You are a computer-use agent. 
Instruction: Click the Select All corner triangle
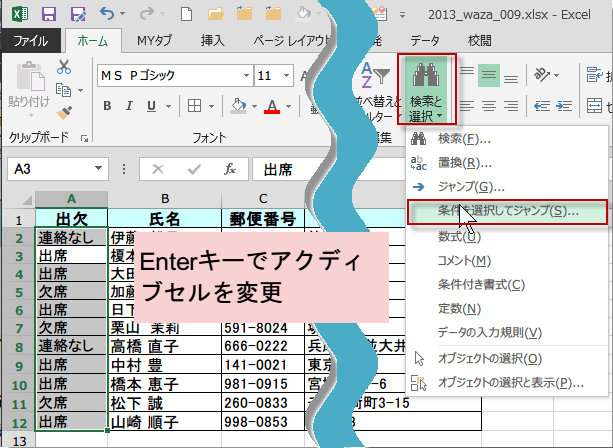tap(25, 200)
